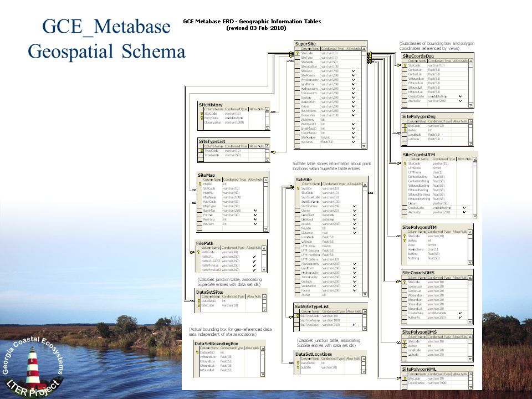This screenshot has width=532, height=399.
Task: Click the SiteCode key icon in DataSetSites
Action: pos(199,305)
